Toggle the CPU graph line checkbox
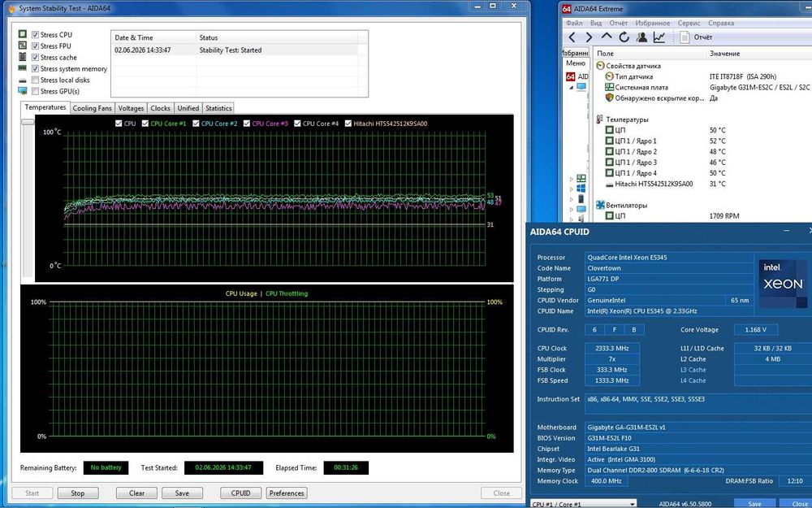 [119, 124]
